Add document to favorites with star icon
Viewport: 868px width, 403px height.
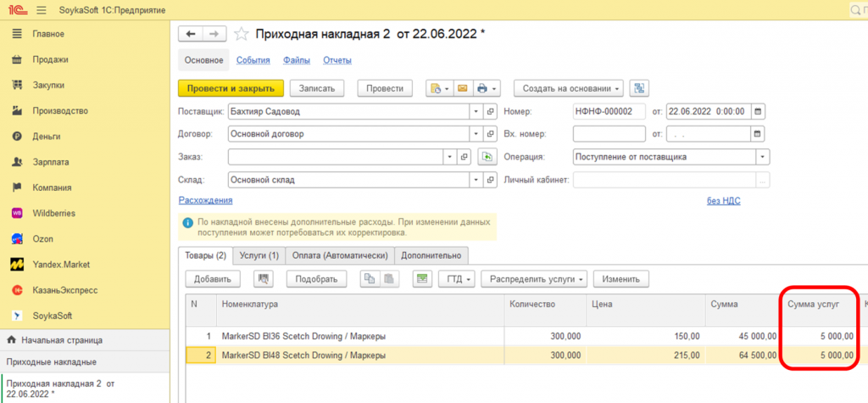242,34
